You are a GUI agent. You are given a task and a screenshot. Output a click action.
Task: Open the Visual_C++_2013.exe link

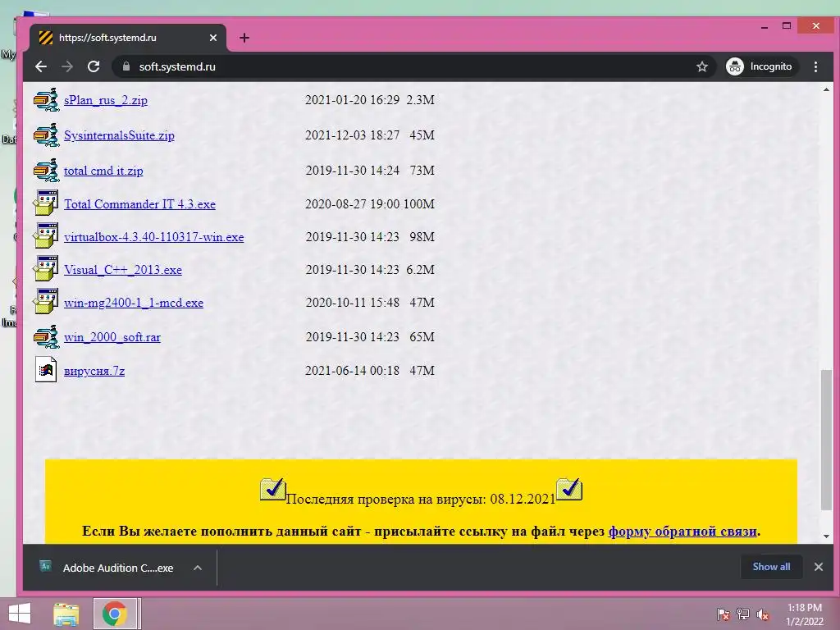click(x=123, y=269)
